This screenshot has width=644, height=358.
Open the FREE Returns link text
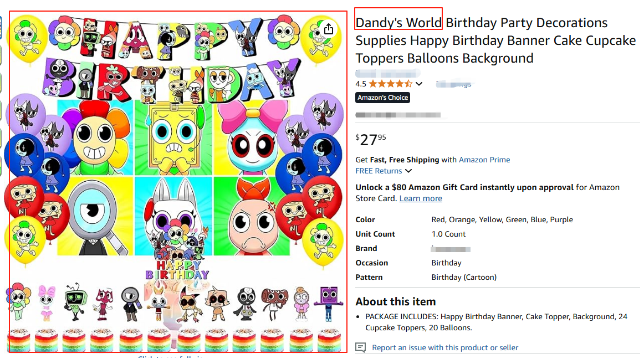pos(379,171)
